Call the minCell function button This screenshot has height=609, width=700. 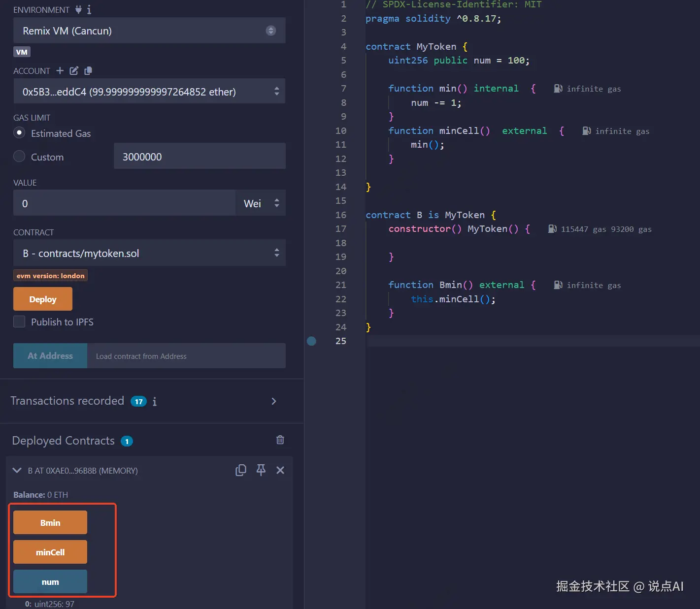click(50, 552)
